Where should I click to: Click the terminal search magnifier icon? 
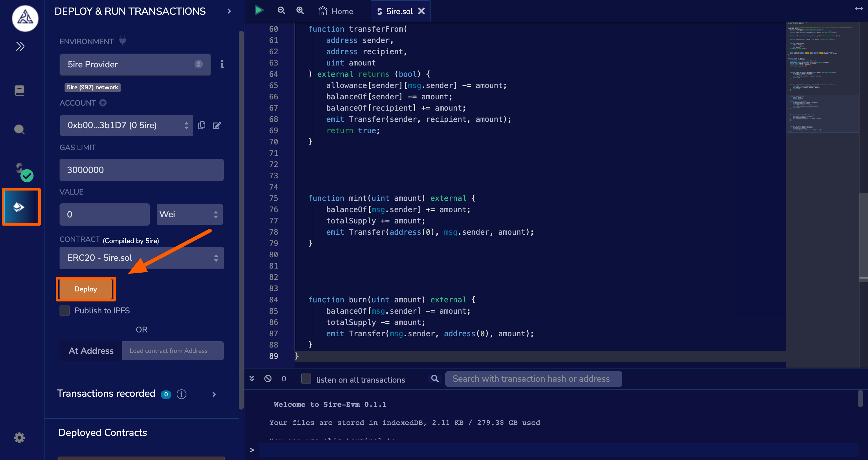click(435, 379)
